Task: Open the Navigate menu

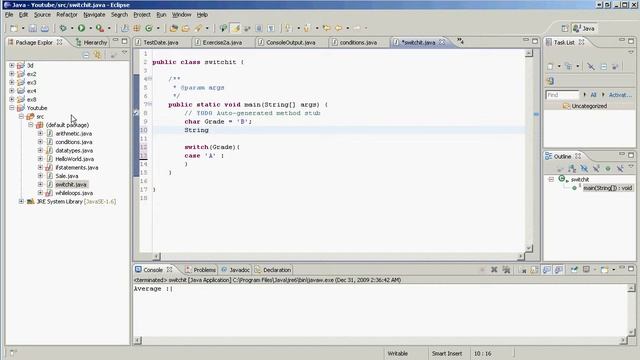Action: point(94,15)
